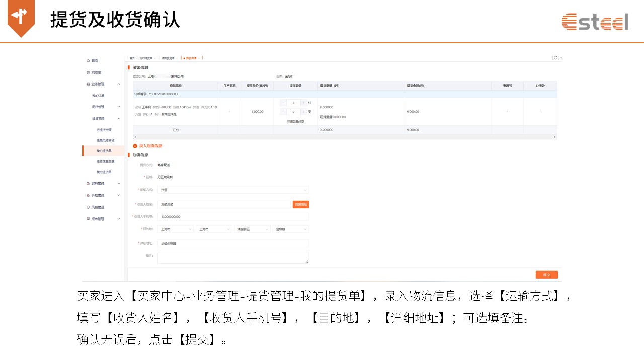The height and width of the screenshot is (362, 644).
Task: Click the 提货单价 value 1,000.00
Action: click(x=257, y=112)
